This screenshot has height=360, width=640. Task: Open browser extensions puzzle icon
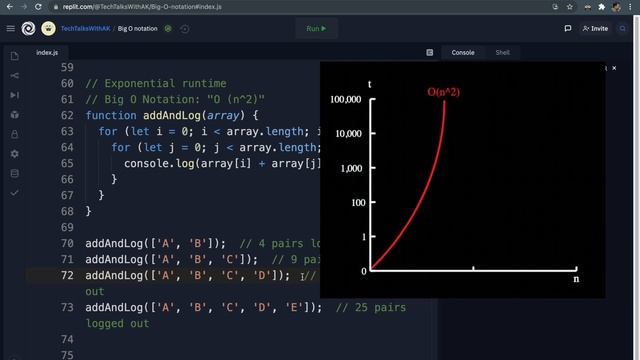click(x=602, y=7)
